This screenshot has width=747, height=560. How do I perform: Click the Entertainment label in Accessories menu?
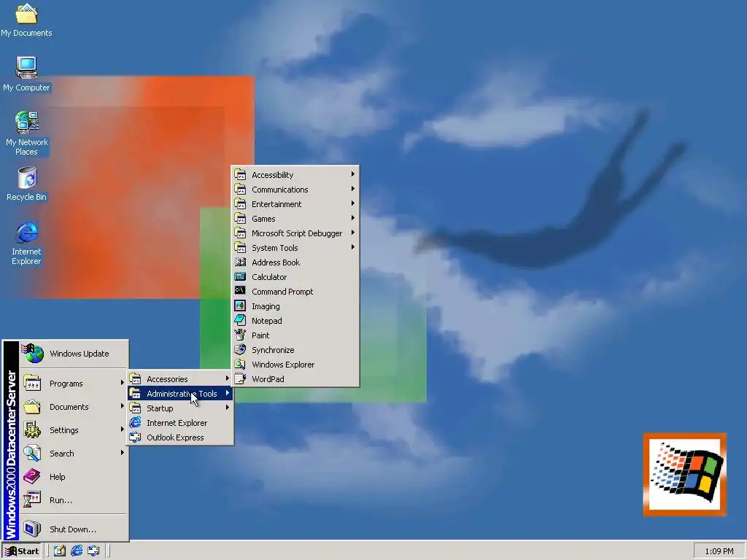[x=276, y=204]
